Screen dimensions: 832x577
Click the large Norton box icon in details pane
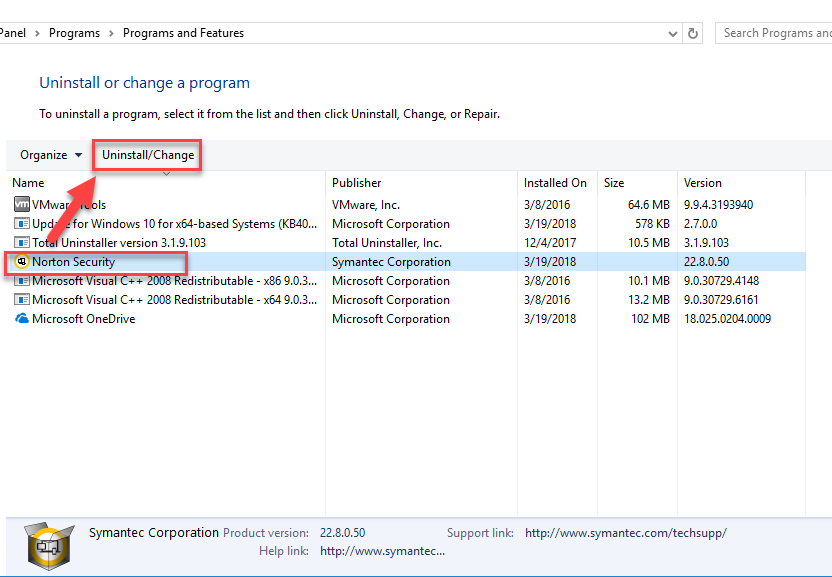click(x=49, y=546)
